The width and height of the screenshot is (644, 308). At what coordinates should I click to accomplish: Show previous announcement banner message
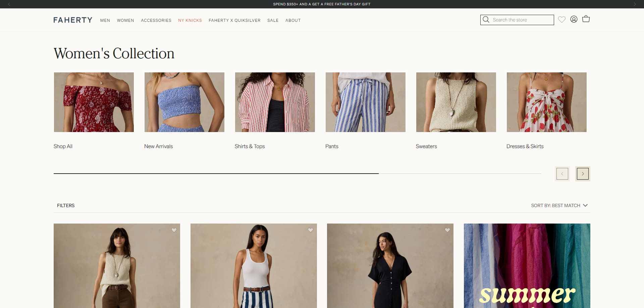click(9, 4)
